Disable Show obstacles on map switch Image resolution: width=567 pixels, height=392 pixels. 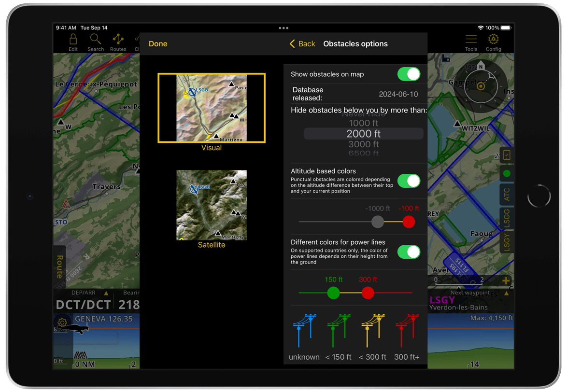(x=409, y=74)
